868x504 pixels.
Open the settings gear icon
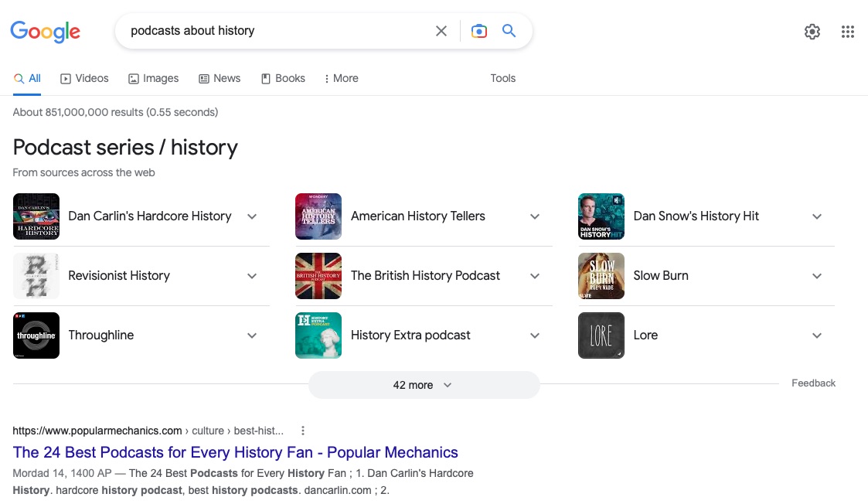pos(812,32)
